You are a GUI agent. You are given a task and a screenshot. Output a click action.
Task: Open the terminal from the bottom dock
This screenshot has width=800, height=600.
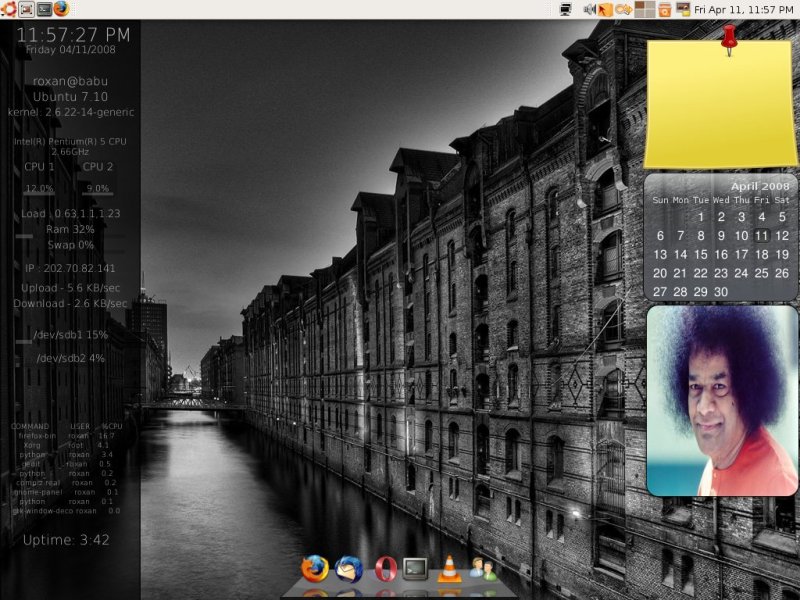tap(415, 568)
